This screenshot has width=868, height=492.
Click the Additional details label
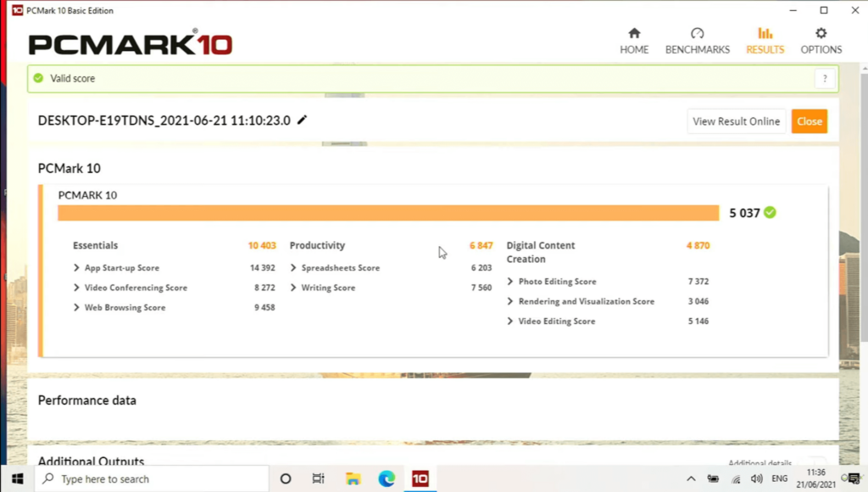pos(759,462)
